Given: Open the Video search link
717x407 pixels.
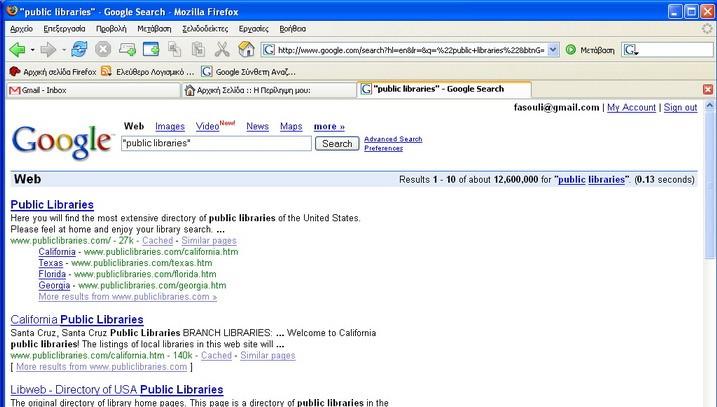Looking at the screenshot, I should 207,126.
